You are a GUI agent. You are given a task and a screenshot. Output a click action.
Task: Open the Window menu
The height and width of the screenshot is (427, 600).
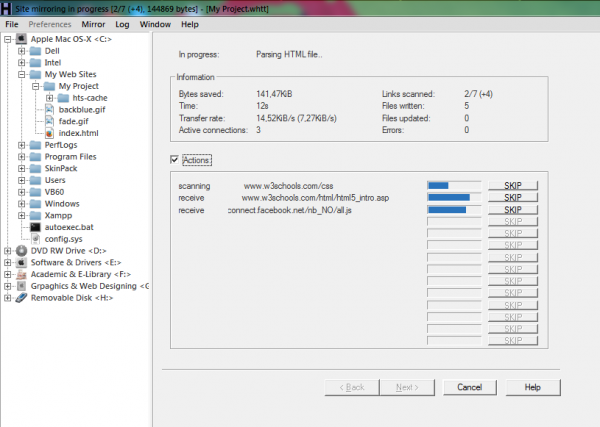[155, 24]
